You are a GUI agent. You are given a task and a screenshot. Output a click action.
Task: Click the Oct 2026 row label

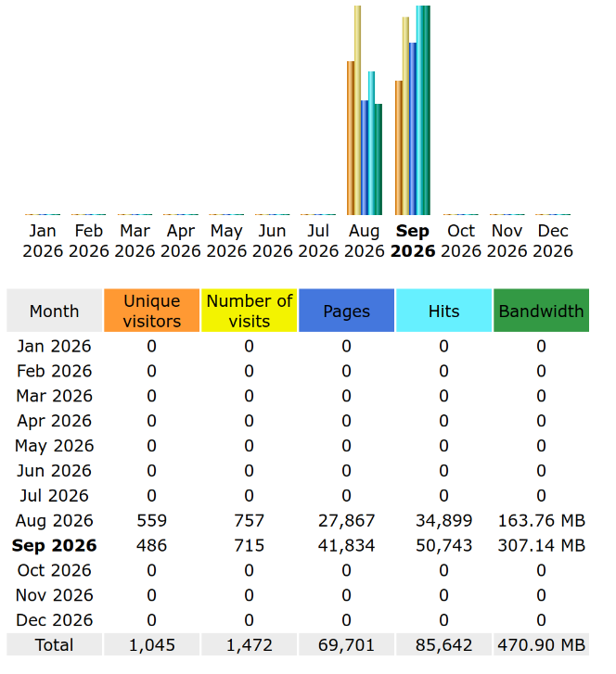pos(54,570)
